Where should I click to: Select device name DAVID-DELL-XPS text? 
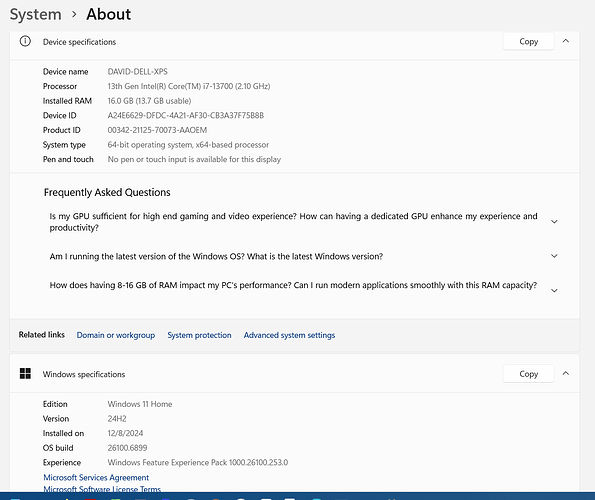tap(137, 72)
